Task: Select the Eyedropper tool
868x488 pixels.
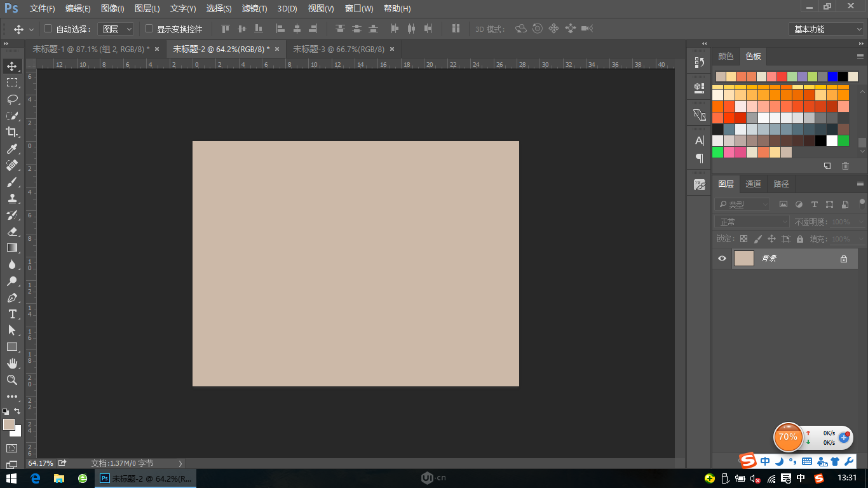Action: pos(12,149)
